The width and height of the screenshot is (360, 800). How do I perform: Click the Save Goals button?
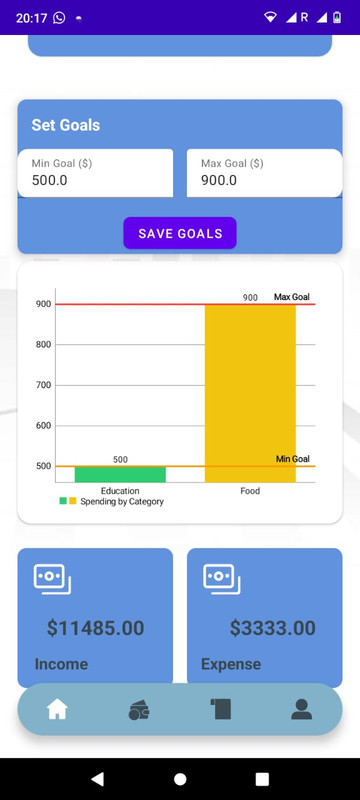click(180, 233)
